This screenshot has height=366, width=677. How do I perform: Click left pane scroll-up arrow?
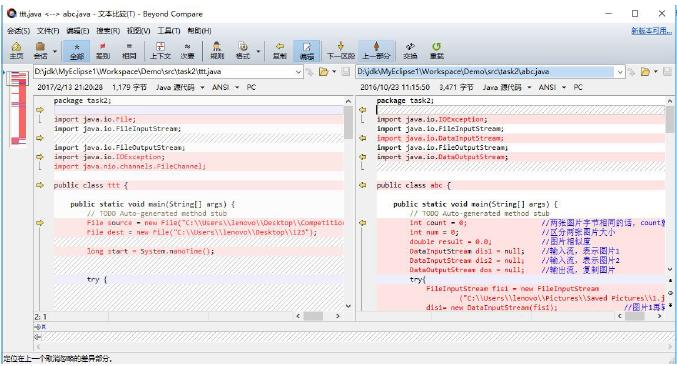pyautogui.click(x=348, y=101)
